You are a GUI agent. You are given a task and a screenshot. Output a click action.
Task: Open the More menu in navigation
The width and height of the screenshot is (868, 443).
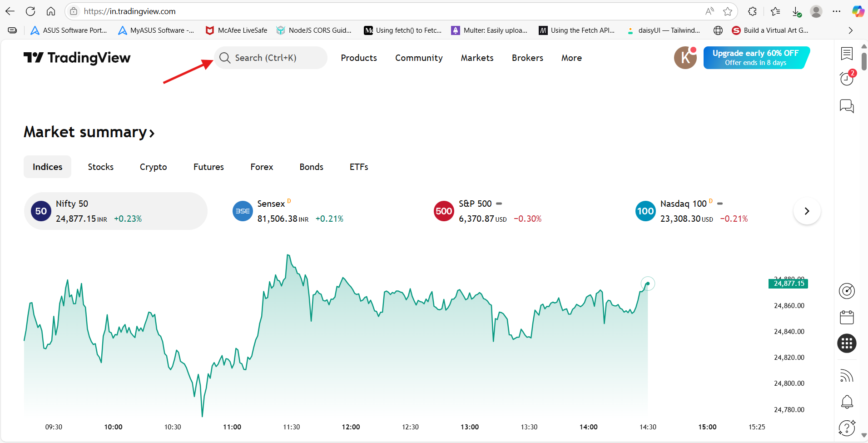(x=571, y=58)
